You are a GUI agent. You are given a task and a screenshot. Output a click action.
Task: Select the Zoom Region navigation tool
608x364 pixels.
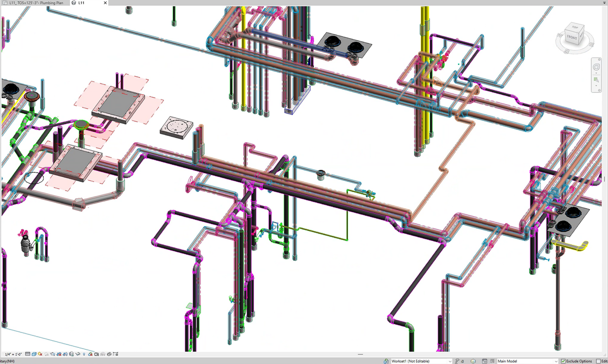point(596,80)
